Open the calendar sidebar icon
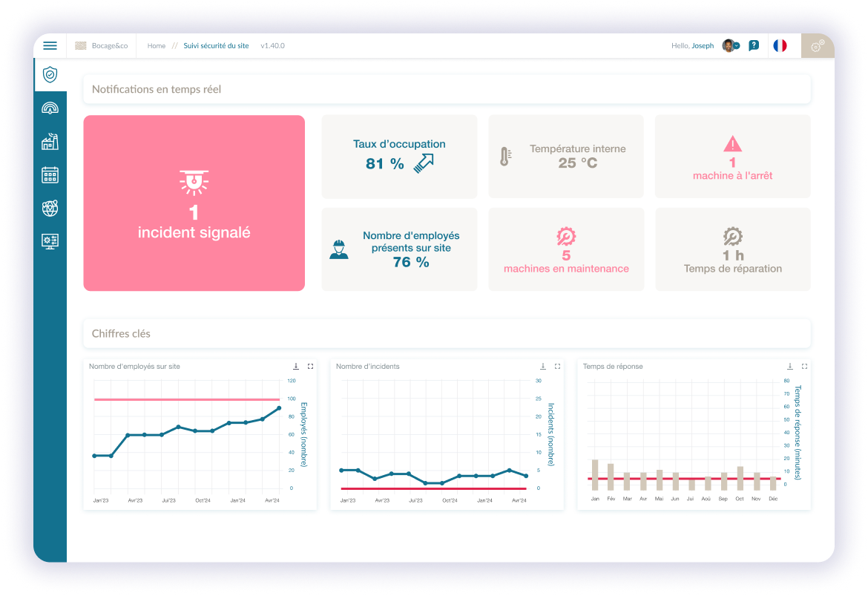The image size is (868, 596). pos(50,175)
